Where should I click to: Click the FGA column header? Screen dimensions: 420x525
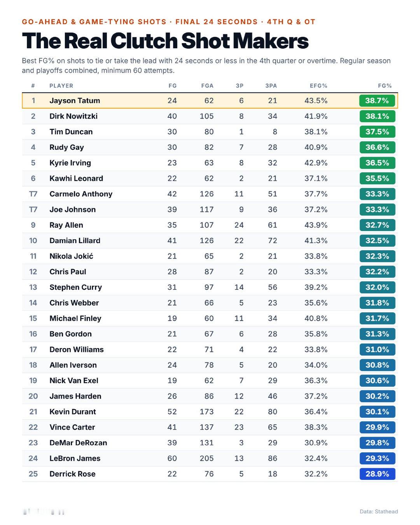[x=207, y=86]
